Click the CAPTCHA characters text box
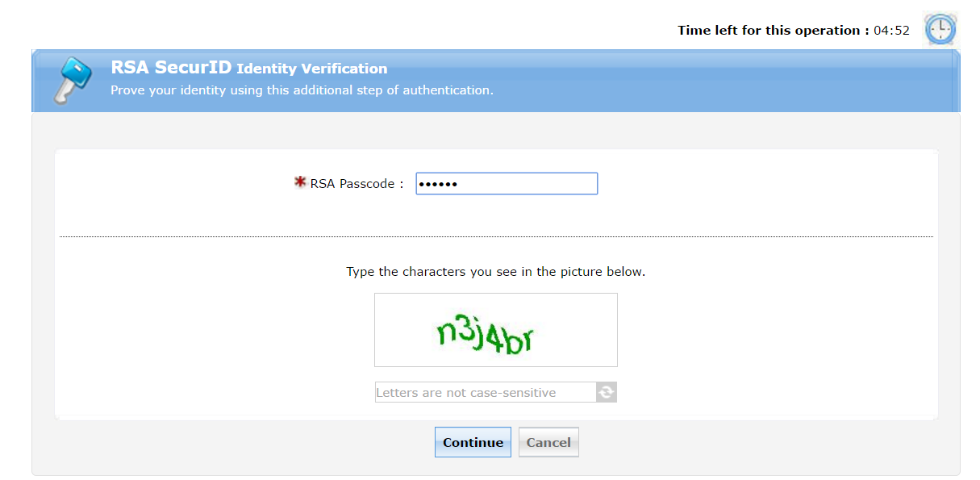980x480 pixels. pyautogui.click(x=486, y=393)
